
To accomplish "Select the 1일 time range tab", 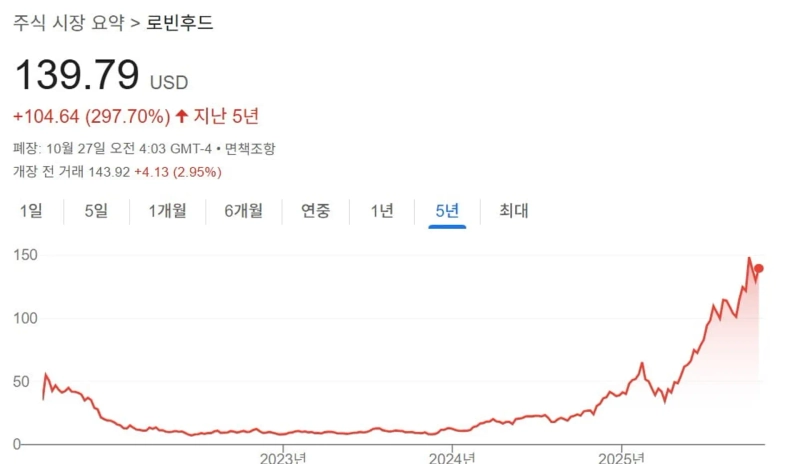I will tap(31, 211).
